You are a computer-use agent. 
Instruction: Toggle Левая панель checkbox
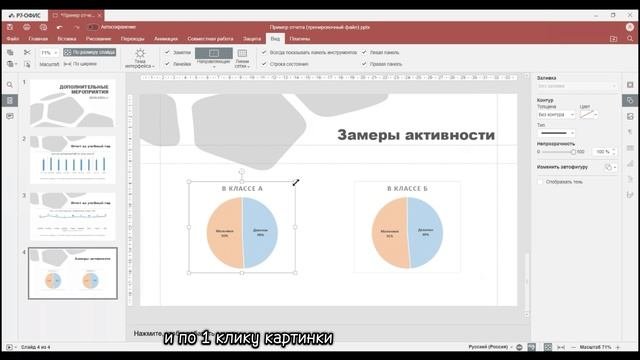(x=364, y=52)
